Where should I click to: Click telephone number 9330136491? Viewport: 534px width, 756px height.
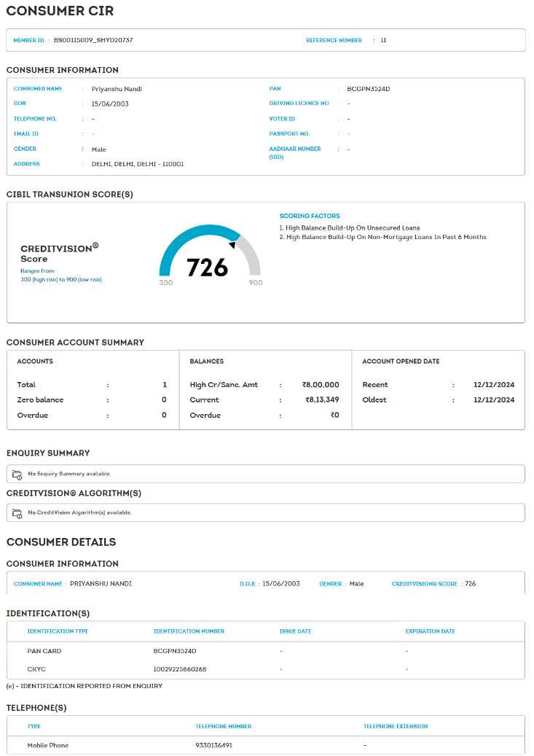(213, 745)
